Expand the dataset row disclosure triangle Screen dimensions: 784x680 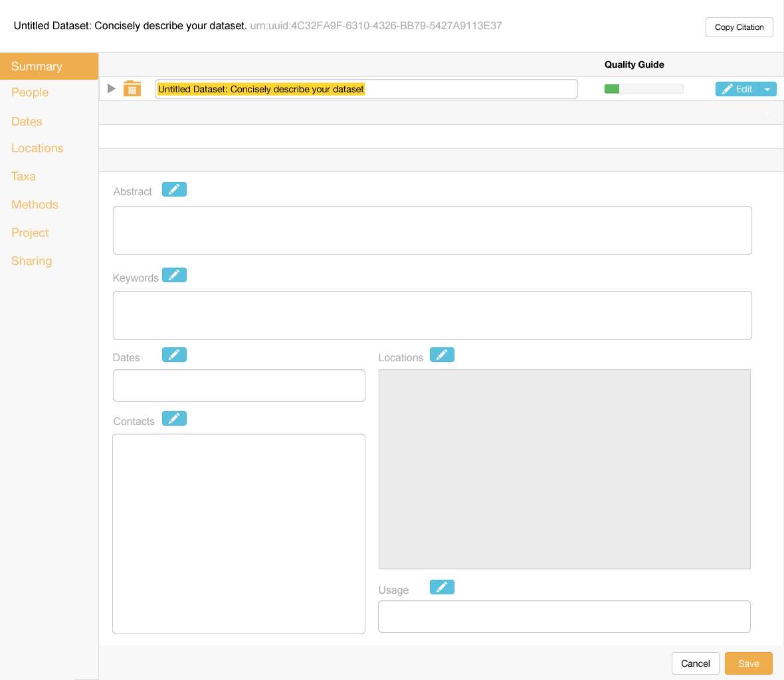click(x=112, y=88)
